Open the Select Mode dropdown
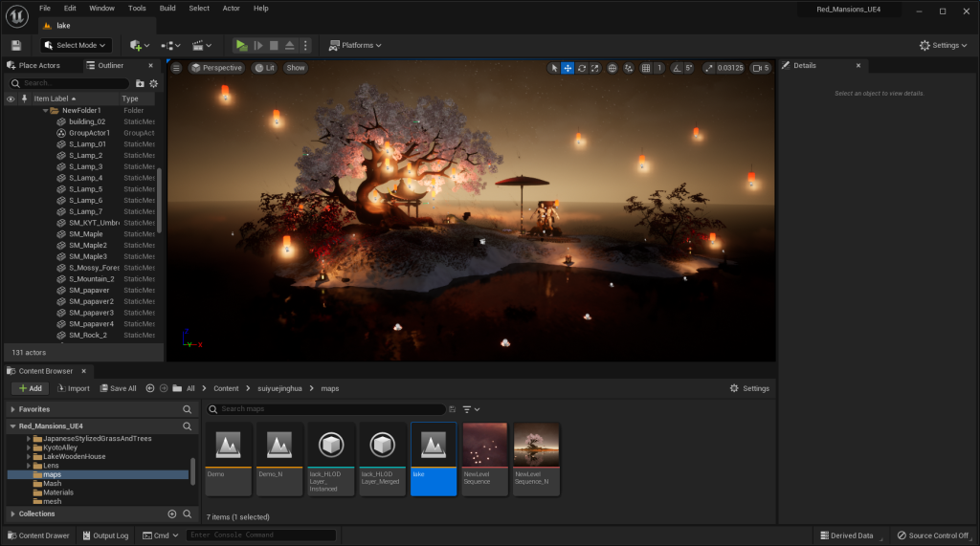980x546 pixels. (75, 45)
